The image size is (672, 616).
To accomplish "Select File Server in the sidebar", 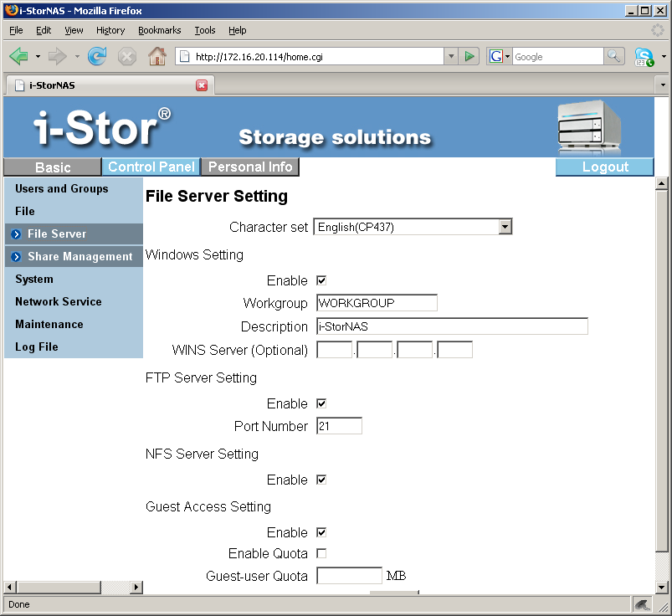I will (x=74, y=234).
